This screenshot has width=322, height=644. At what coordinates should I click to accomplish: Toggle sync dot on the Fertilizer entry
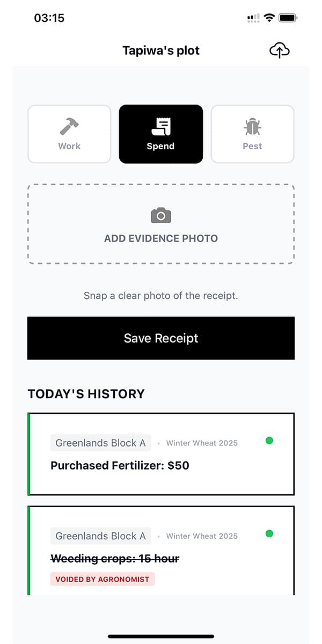(x=269, y=440)
